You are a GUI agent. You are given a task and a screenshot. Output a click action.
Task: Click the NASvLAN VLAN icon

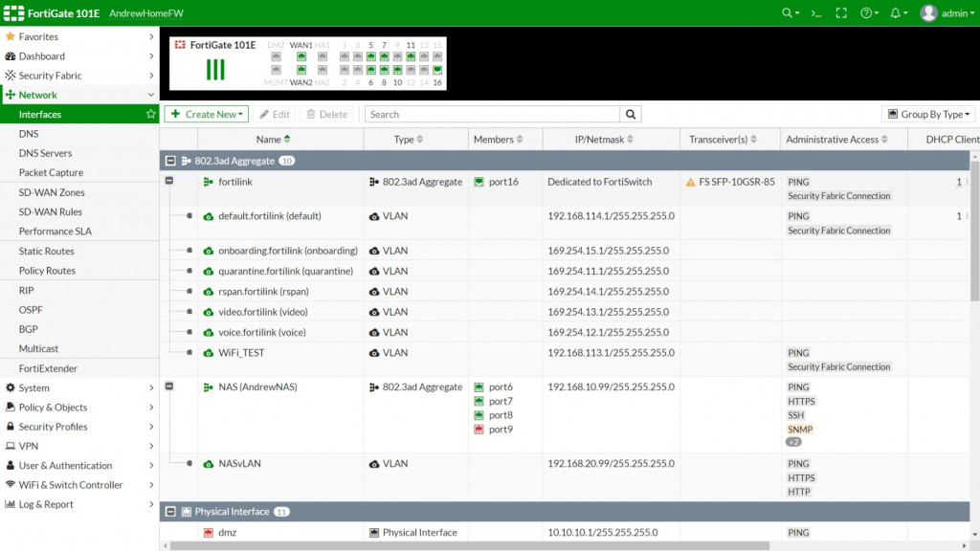208,464
